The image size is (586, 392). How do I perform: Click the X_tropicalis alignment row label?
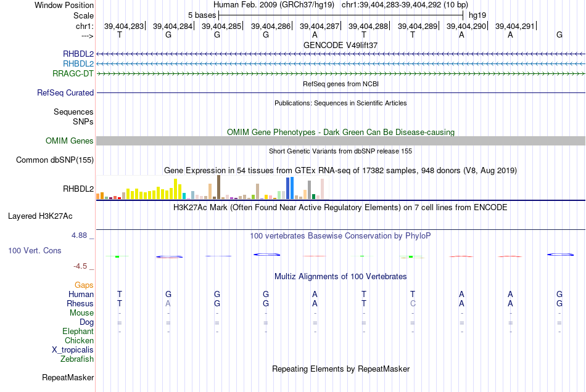(x=73, y=350)
